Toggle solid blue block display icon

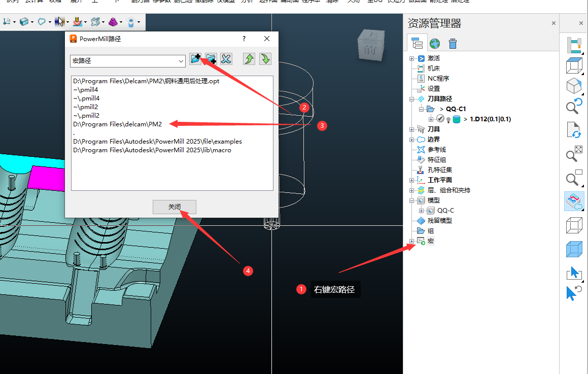[x=574, y=249]
